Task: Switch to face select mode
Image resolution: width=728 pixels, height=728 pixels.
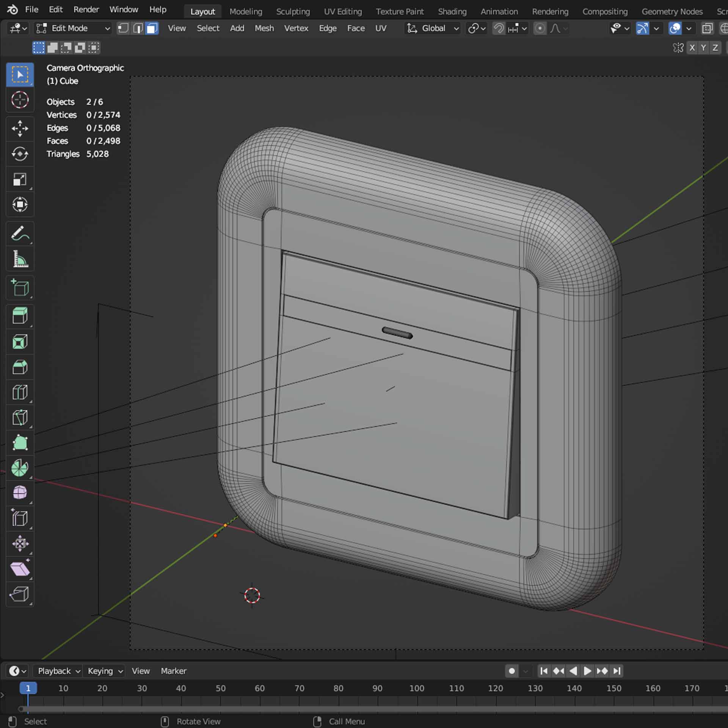Action: click(x=152, y=28)
